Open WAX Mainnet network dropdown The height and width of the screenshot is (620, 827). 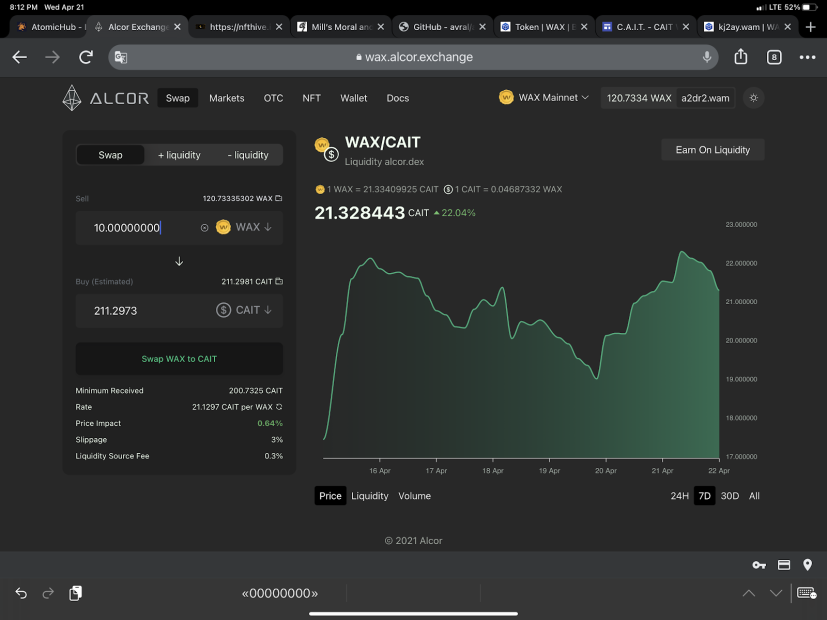coord(544,98)
